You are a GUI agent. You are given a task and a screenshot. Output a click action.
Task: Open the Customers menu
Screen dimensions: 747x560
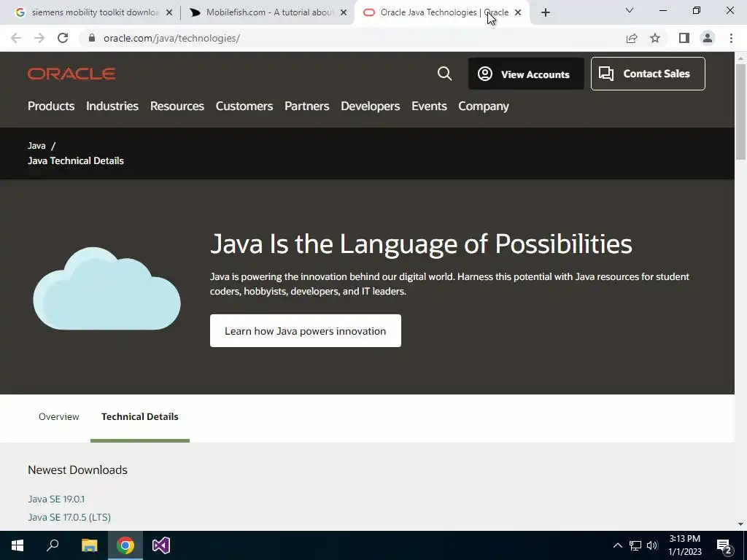[244, 106]
